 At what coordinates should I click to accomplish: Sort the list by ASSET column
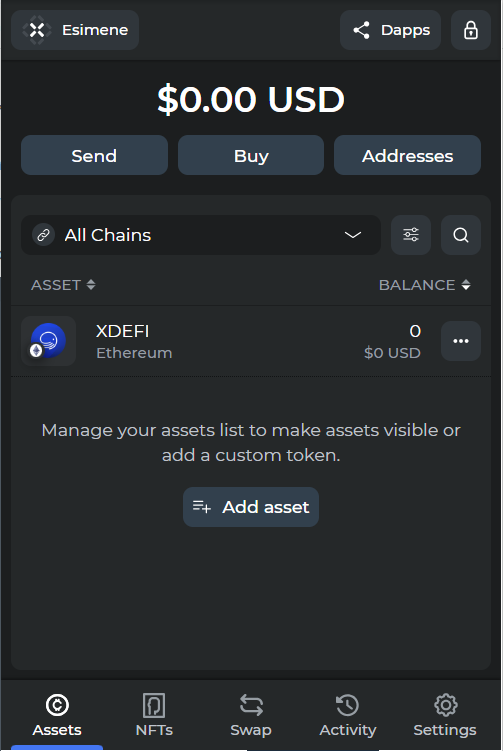(x=63, y=285)
